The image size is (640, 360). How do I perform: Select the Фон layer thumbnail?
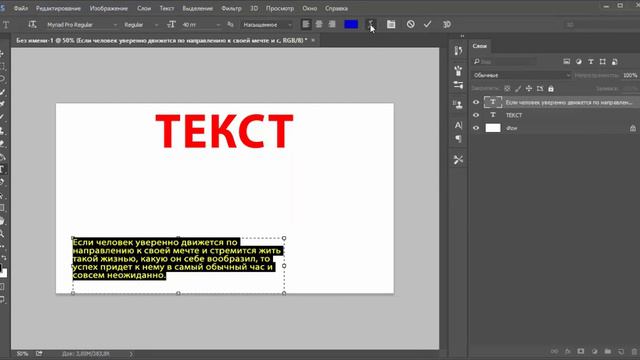click(x=493, y=128)
